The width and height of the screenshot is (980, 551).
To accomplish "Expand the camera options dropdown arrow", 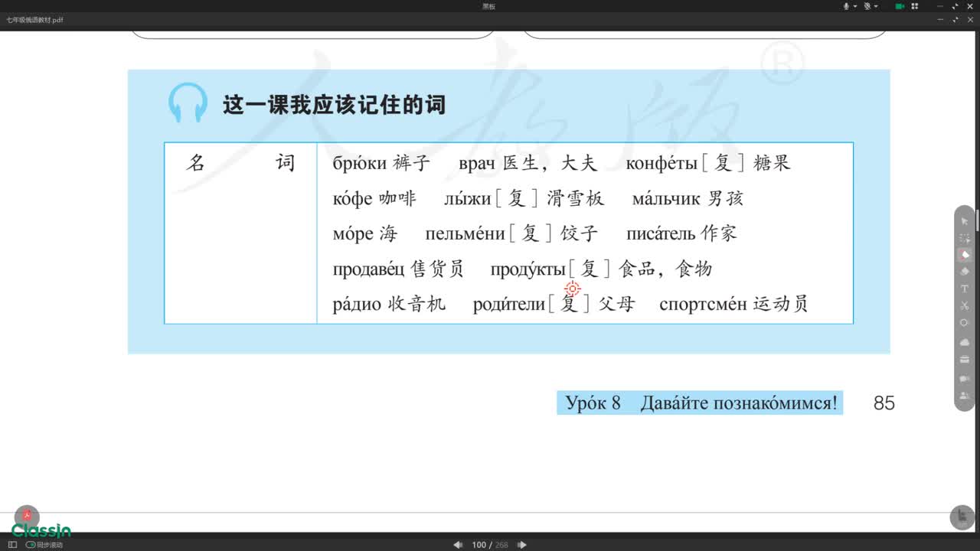I will tap(877, 6).
